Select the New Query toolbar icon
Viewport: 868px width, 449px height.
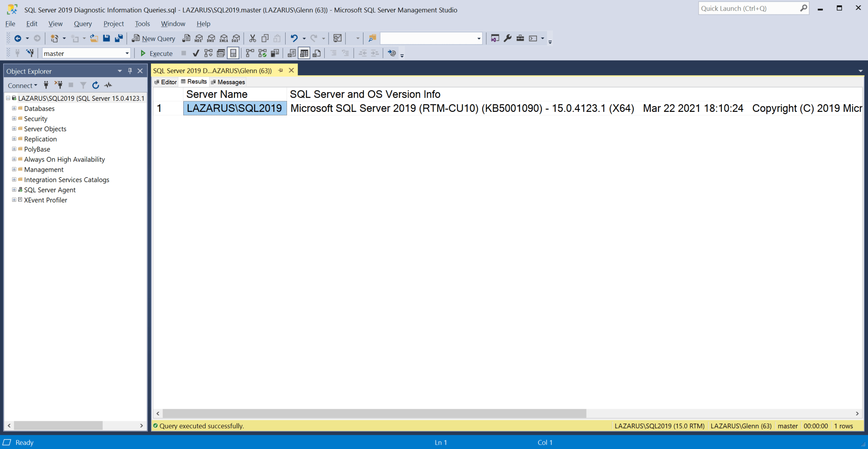[x=154, y=38]
